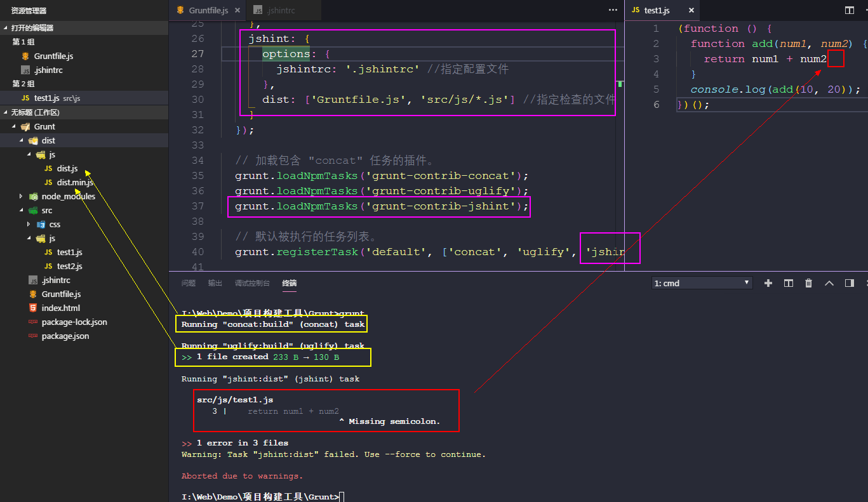868x502 pixels.
Task: Collapse the 打开的编辑器 section
Action: [x=6, y=28]
